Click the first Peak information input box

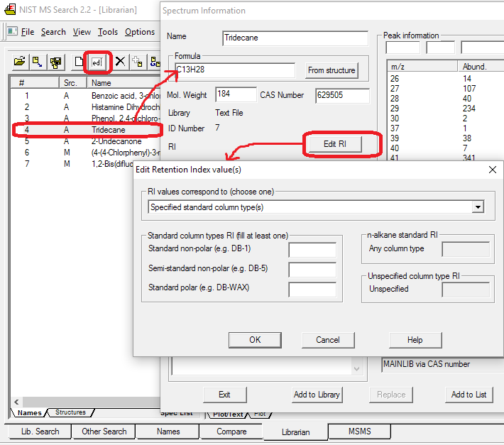tap(402, 48)
